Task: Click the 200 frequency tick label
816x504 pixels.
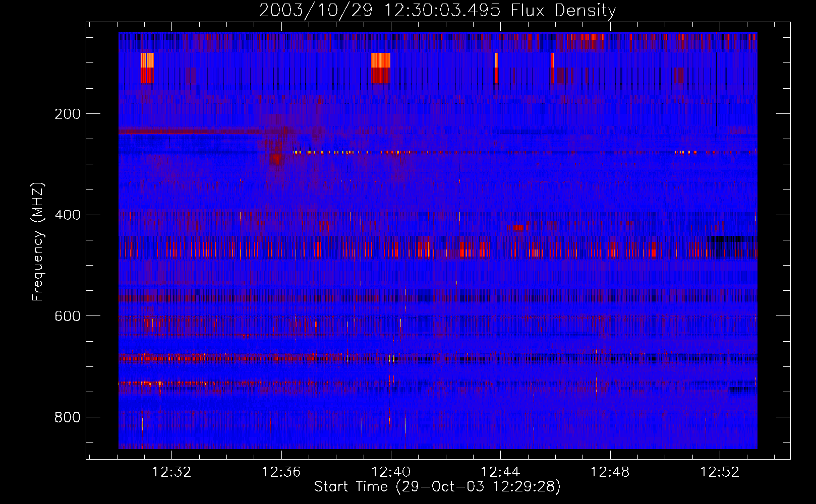Action: [68, 114]
